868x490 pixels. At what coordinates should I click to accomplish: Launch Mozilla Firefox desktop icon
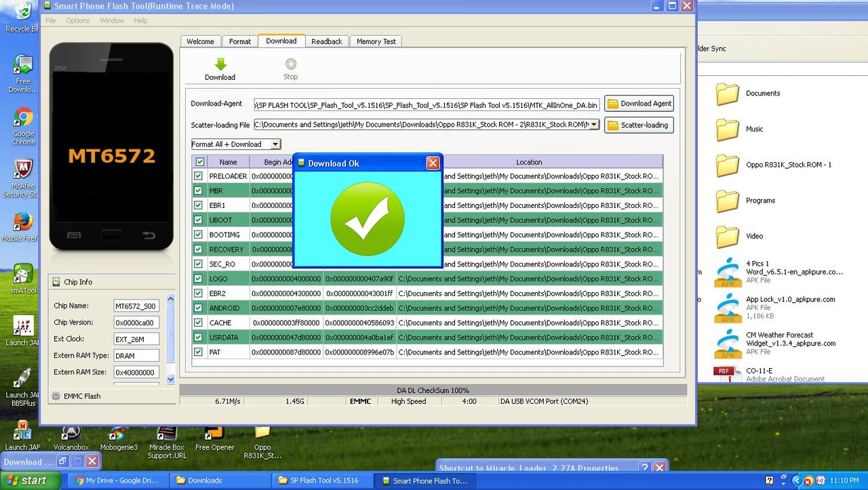(23, 222)
